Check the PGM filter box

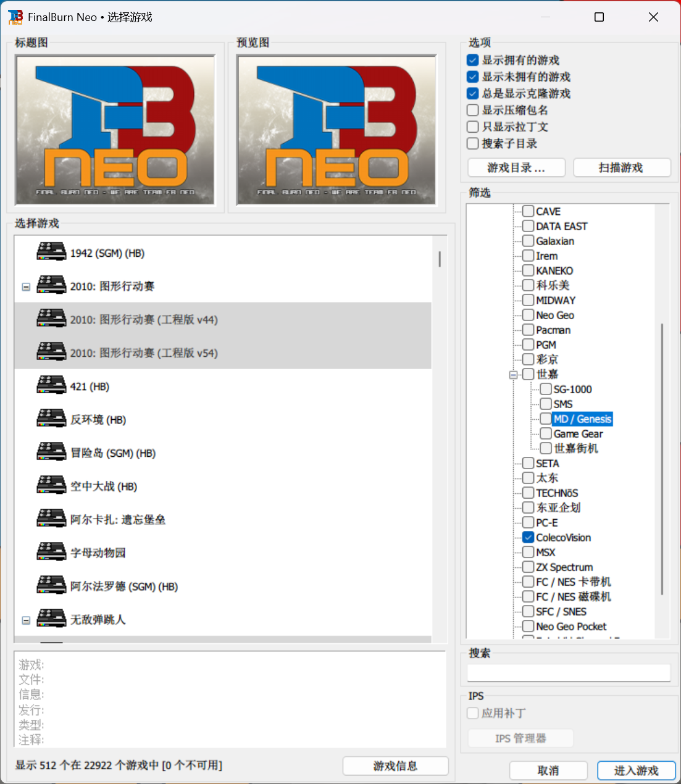(529, 344)
